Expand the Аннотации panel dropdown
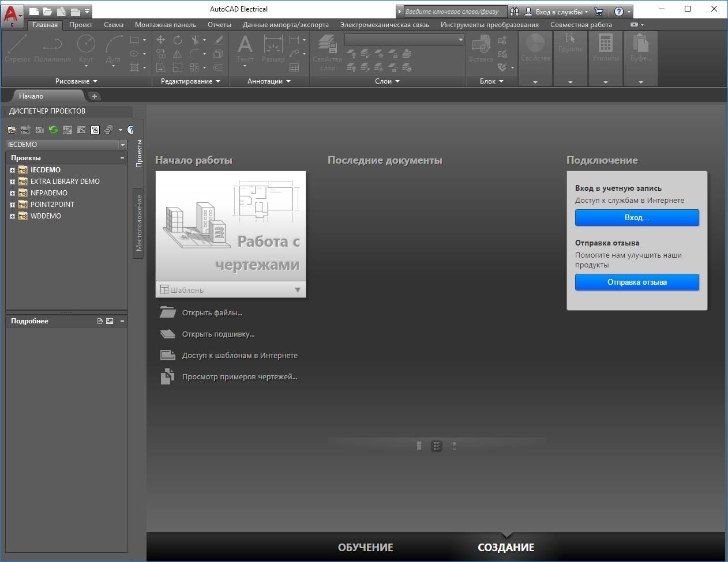728x562 pixels. (269, 81)
